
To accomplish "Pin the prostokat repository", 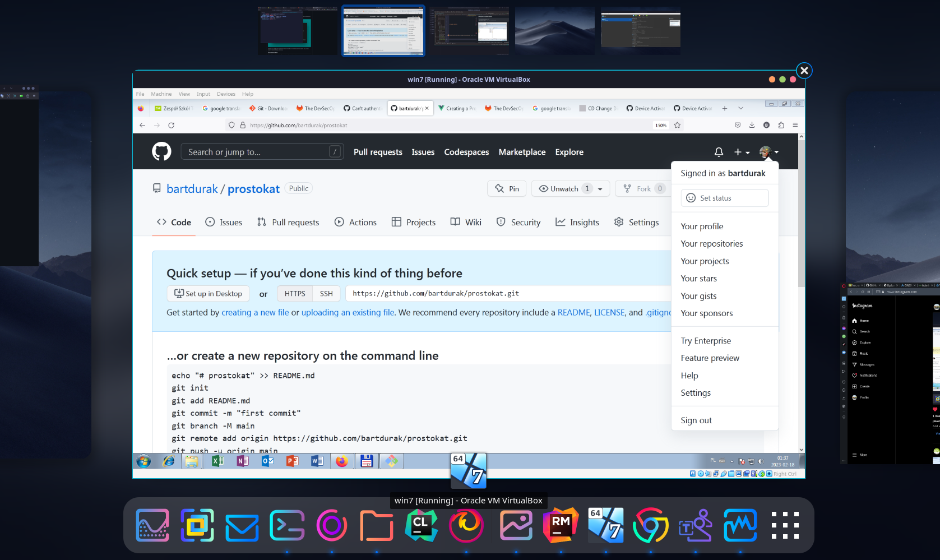I will 507,189.
